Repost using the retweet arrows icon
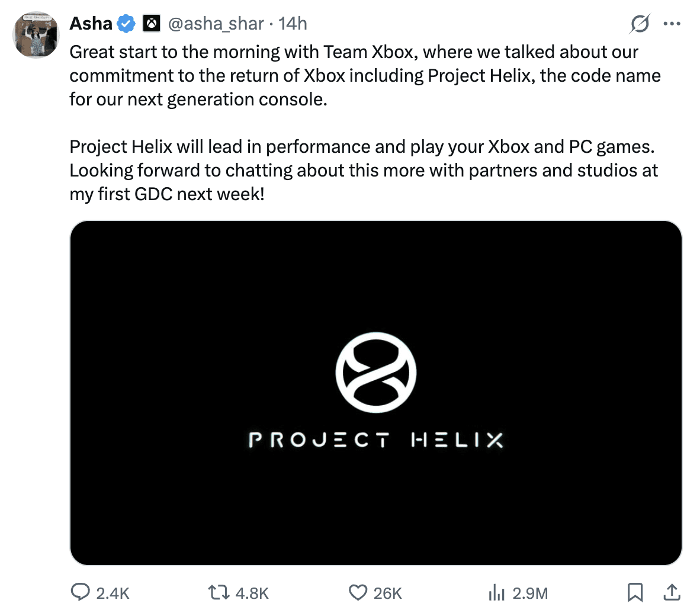 [219, 592]
